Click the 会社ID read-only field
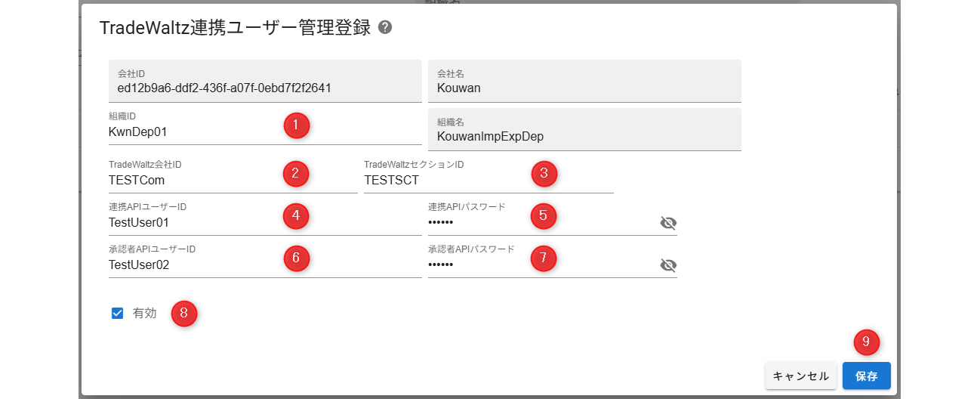The width and height of the screenshot is (980, 399). [x=264, y=88]
